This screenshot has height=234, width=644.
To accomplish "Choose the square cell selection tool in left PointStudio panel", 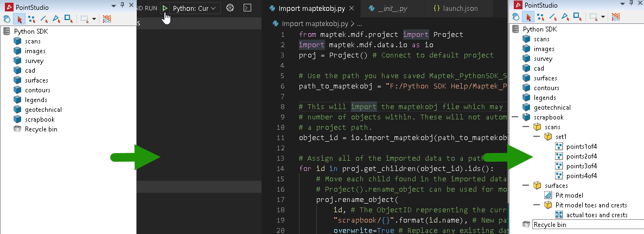I will pos(68,18).
